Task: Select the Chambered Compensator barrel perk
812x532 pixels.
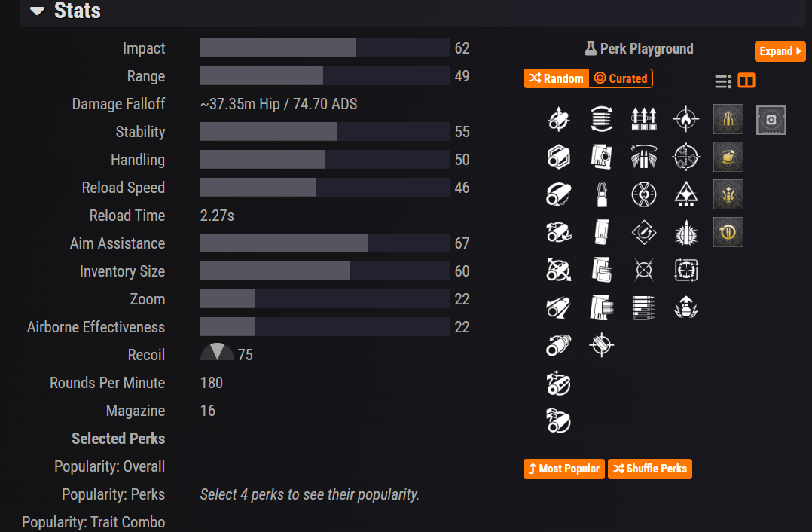Action: (x=558, y=157)
